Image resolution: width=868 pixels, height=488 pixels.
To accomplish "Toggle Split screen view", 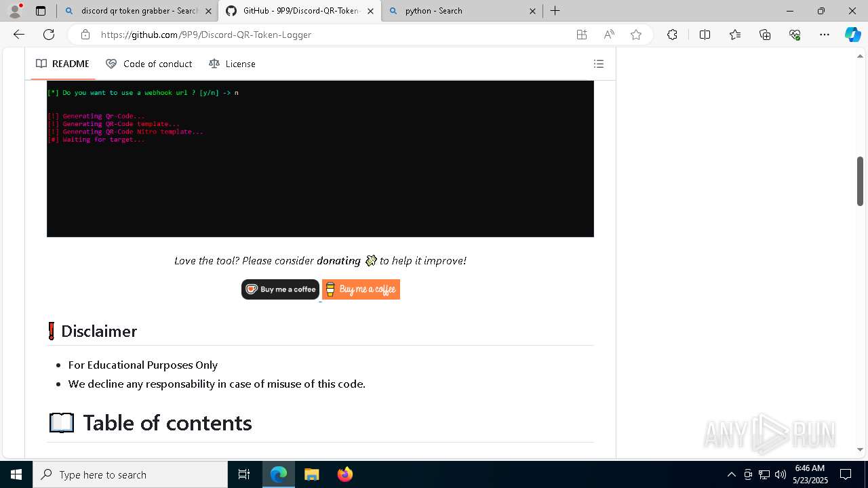I will pos(705,35).
